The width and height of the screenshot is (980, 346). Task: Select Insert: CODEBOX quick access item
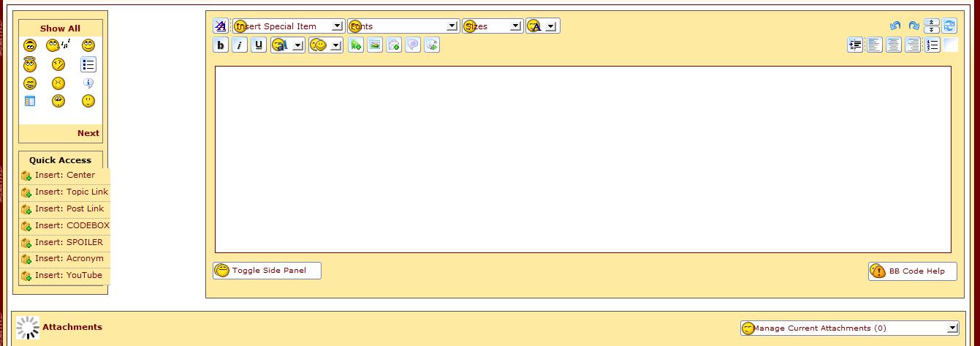[x=64, y=226]
